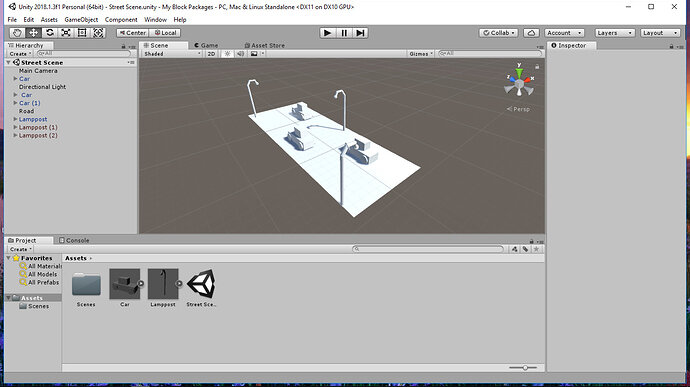
Task: Lock the Project panel
Action: click(531, 241)
